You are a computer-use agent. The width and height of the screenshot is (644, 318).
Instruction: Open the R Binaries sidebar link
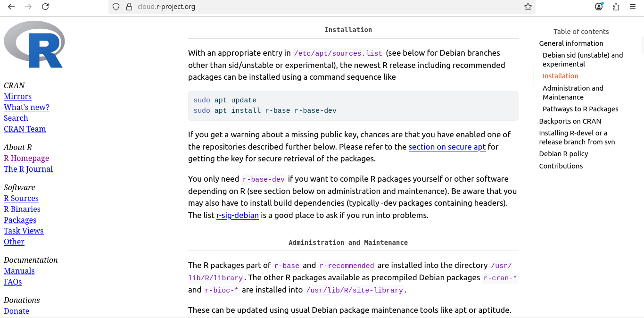pos(22,209)
